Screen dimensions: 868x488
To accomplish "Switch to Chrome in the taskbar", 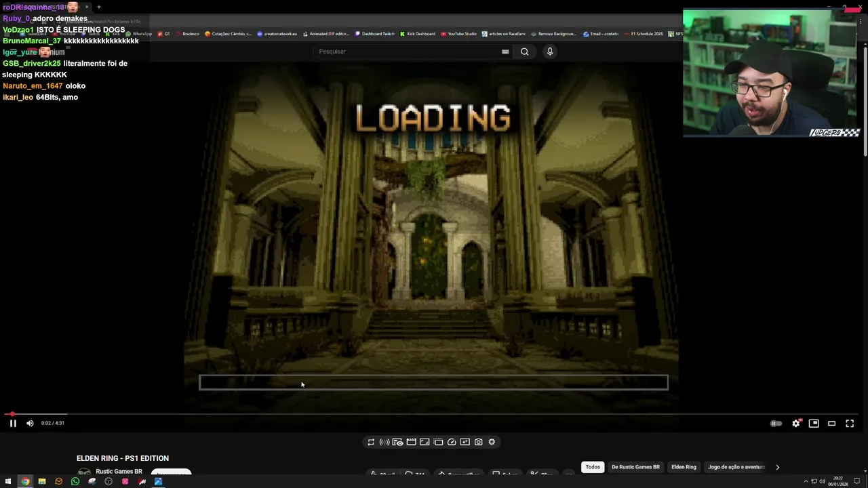I will (x=25, y=482).
